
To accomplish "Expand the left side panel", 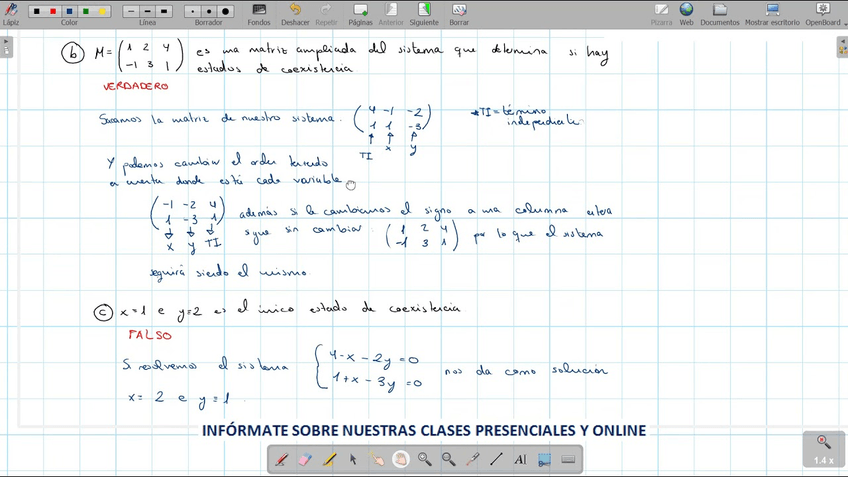I will click(x=6, y=46).
